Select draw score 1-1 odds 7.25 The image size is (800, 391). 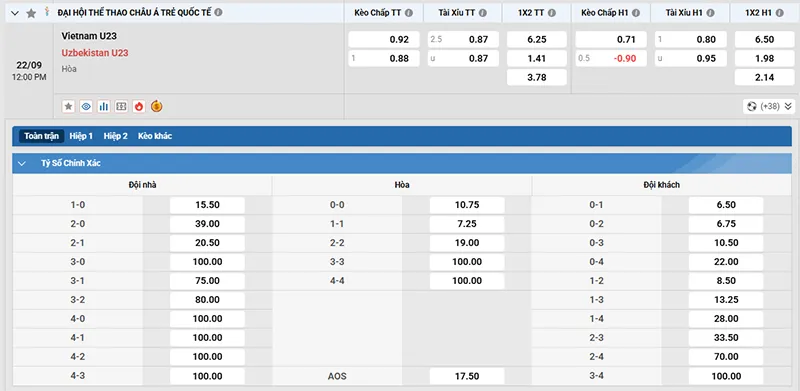click(467, 224)
